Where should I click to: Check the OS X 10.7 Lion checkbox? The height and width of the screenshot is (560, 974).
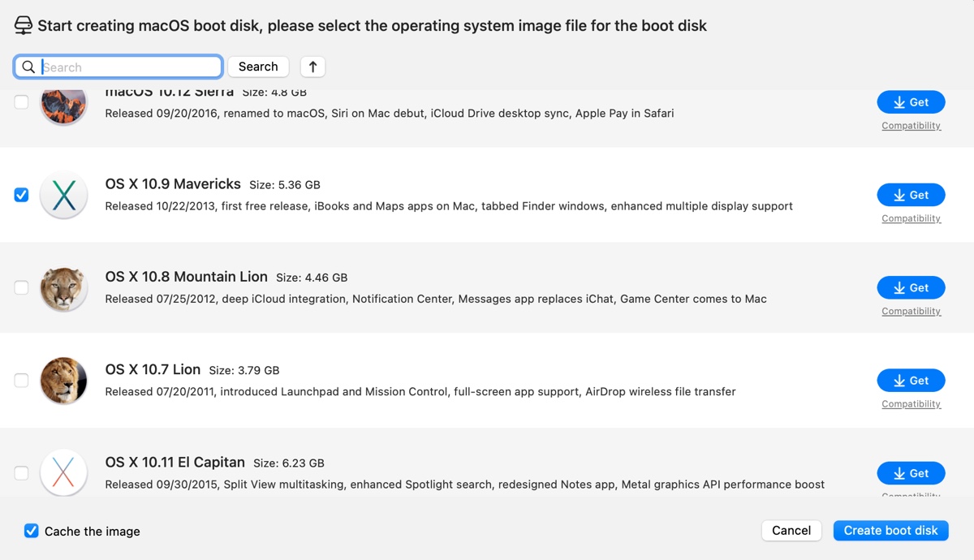[21, 380]
